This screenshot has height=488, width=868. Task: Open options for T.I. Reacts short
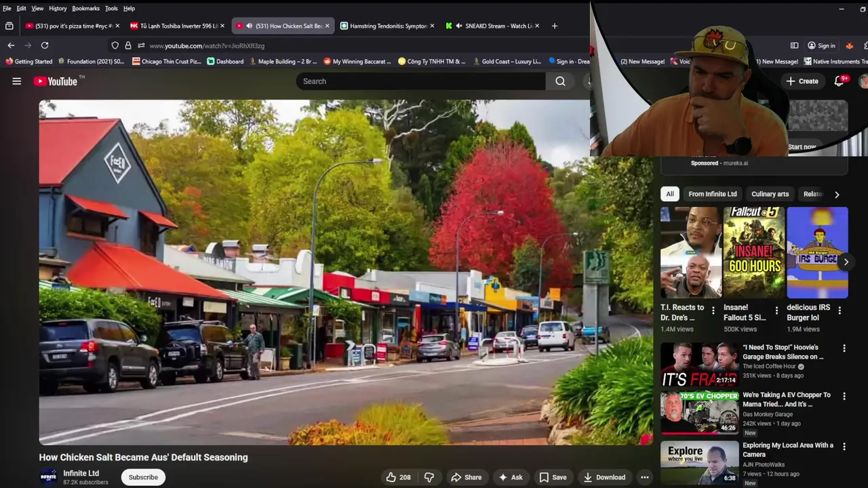coord(713,310)
